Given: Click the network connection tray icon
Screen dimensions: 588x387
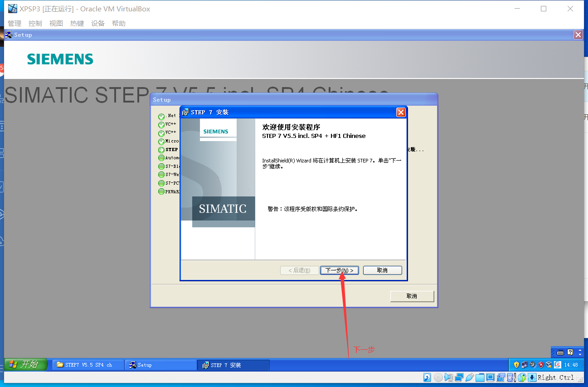Looking at the screenshot, I should [x=525, y=365].
